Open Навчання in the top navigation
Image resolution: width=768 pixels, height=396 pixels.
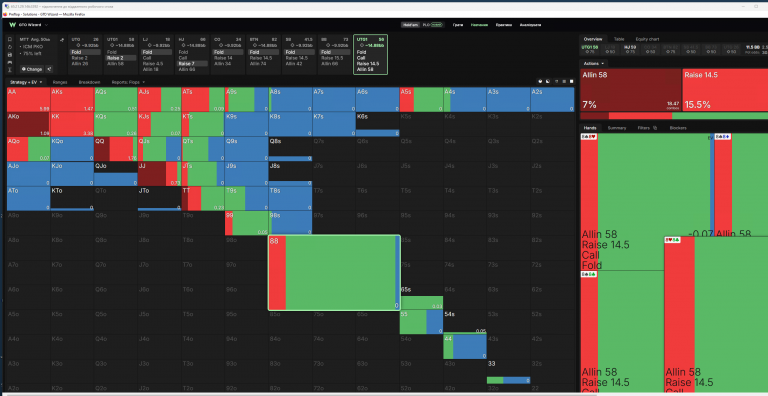point(480,25)
